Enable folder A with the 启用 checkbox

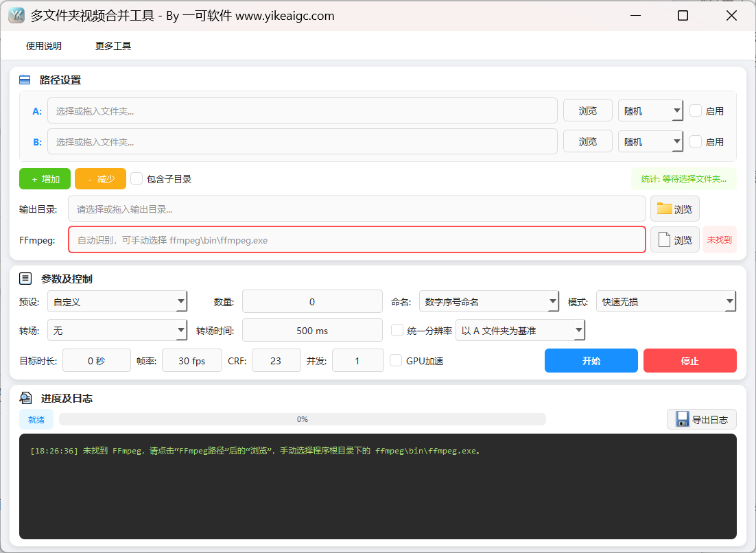[x=695, y=111]
